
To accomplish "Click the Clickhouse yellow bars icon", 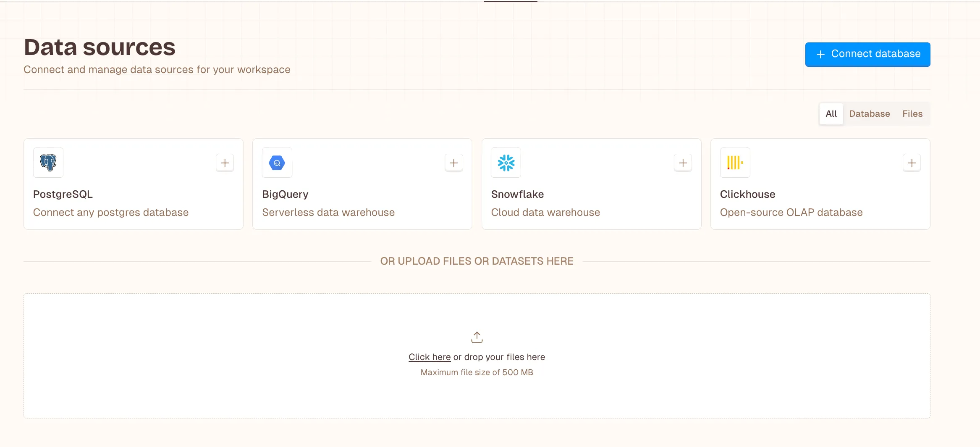I will point(735,163).
